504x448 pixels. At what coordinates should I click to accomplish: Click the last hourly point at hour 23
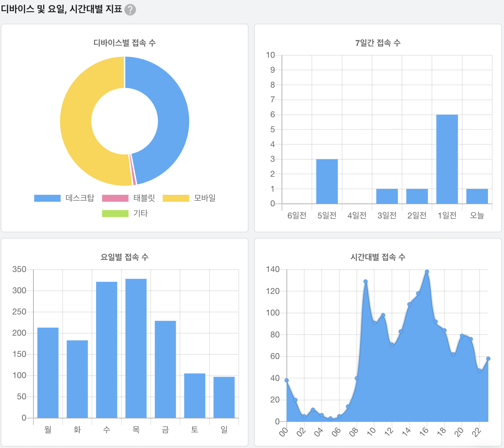point(488,359)
